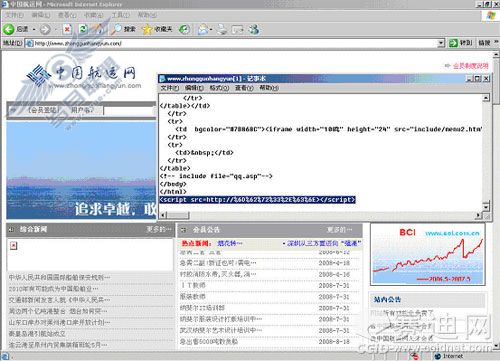This screenshot has height=361, width=500.
Task: Click the Refresh page icon
Action: pyautogui.click(x=83, y=30)
